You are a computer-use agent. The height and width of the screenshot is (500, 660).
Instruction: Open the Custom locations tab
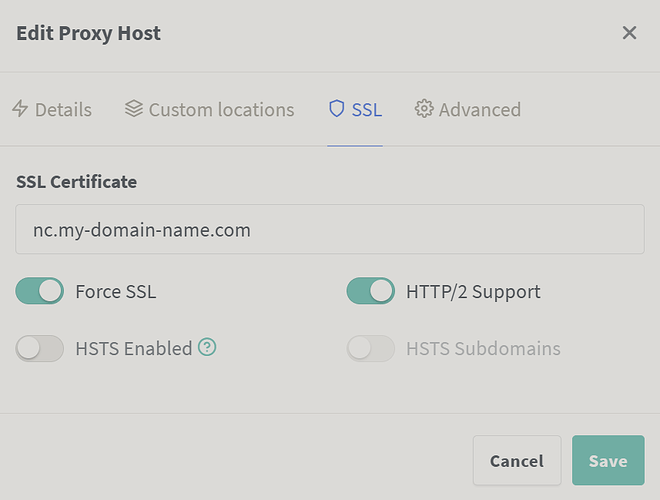(x=221, y=110)
